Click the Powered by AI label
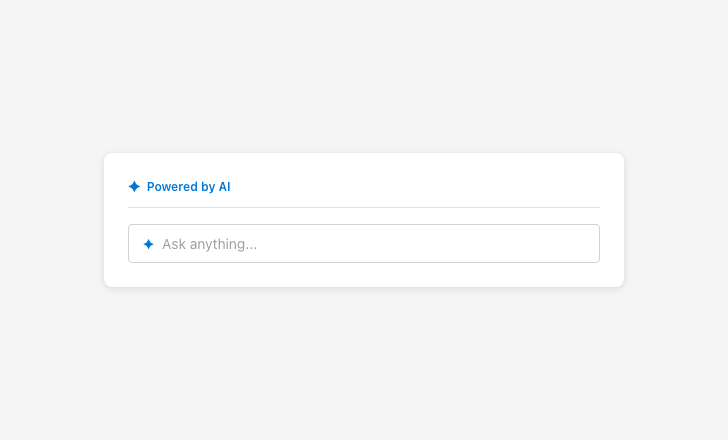 coord(188,187)
